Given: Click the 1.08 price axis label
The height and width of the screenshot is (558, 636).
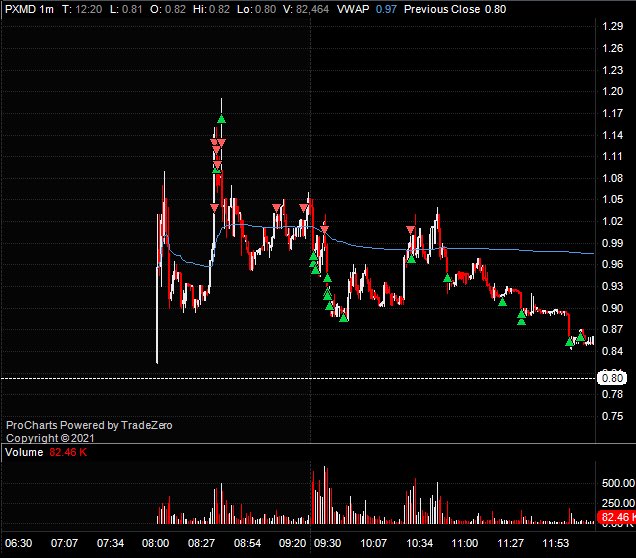Looking at the screenshot, I should pyautogui.click(x=612, y=178).
